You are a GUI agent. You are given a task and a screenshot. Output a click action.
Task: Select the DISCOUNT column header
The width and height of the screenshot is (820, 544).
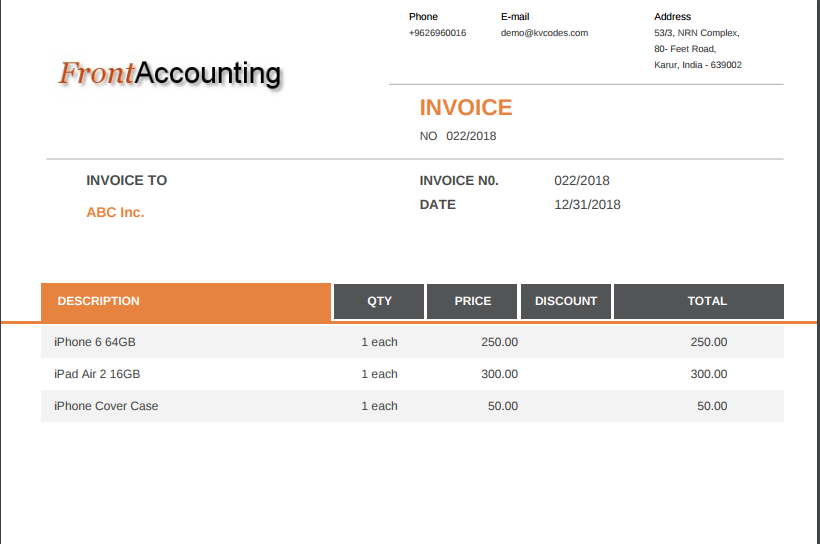566,301
